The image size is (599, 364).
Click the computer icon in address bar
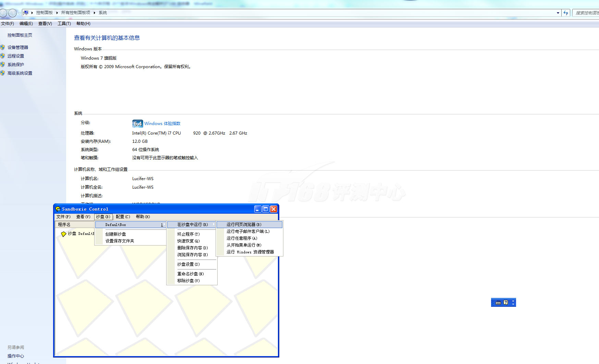pyautogui.click(x=26, y=13)
